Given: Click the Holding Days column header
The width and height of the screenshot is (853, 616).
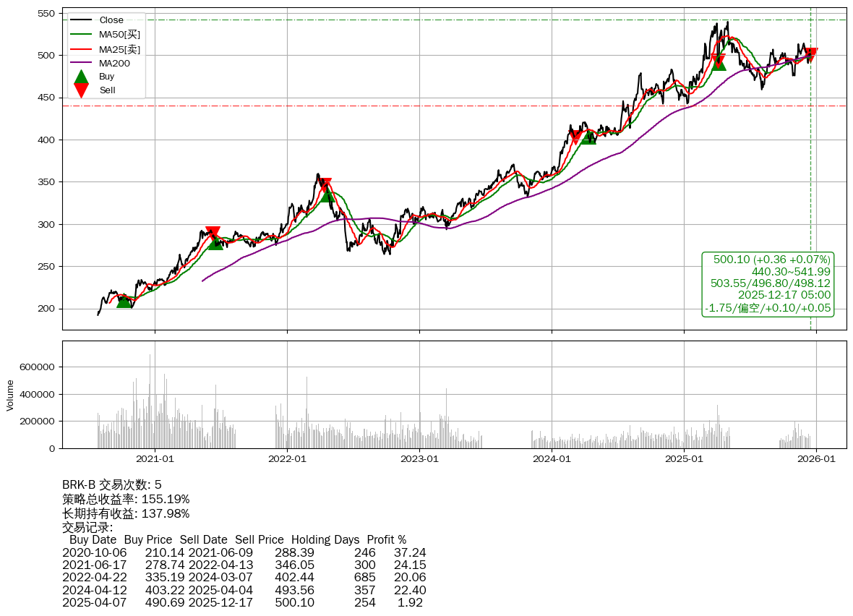Looking at the screenshot, I should coord(327,539).
